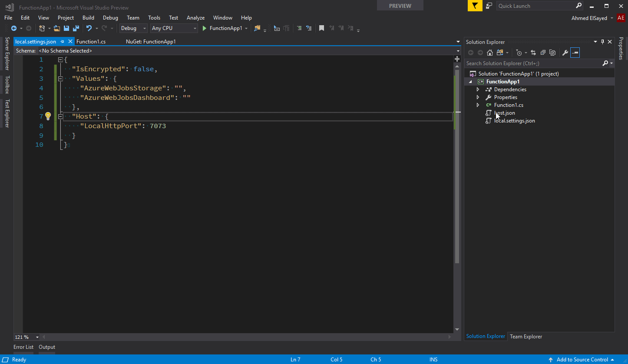
Task: Click the Save All toolbar icon
Action: pos(76,28)
